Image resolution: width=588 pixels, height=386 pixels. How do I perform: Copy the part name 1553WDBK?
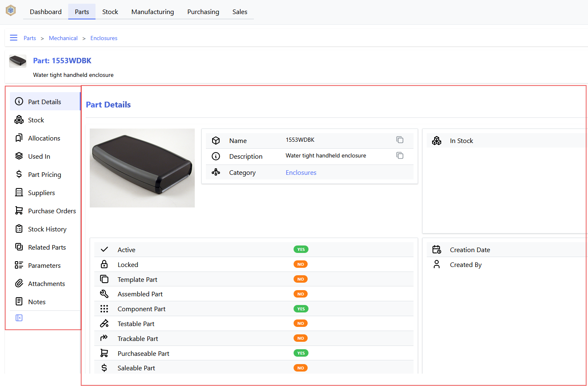click(x=399, y=140)
